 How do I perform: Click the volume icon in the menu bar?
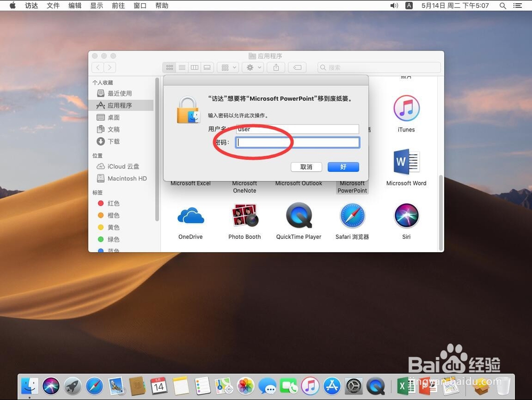pyautogui.click(x=394, y=5)
